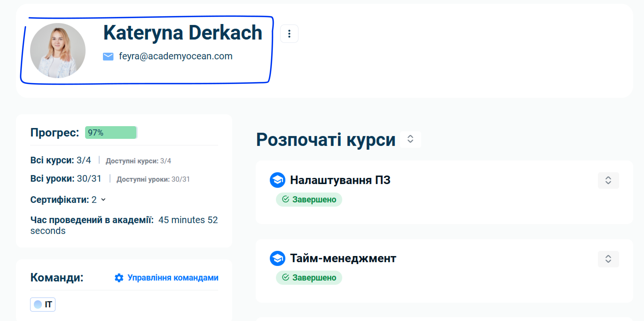Viewport: 644px width, 321px height.
Task: Click the blue color dot in IT tag
Action: pyautogui.click(x=38, y=304)
